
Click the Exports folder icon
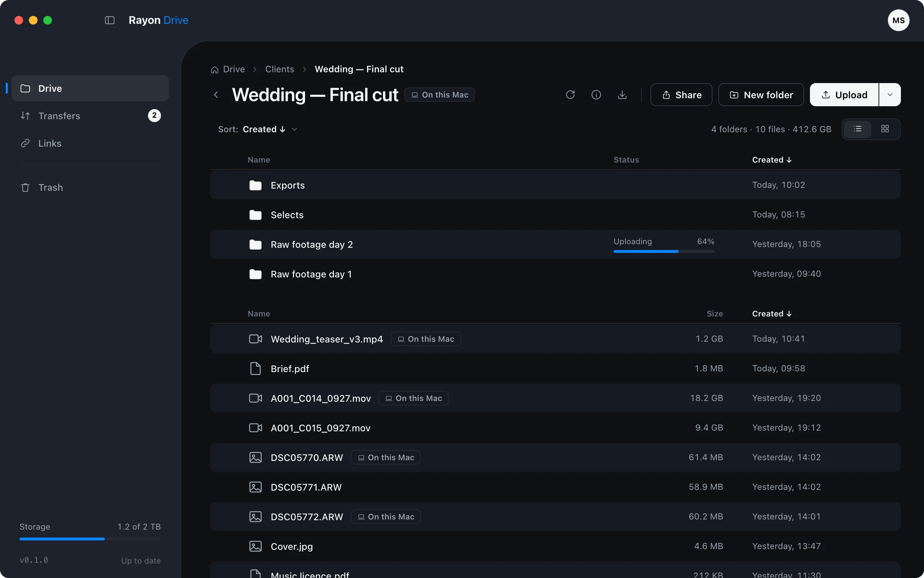256,185
